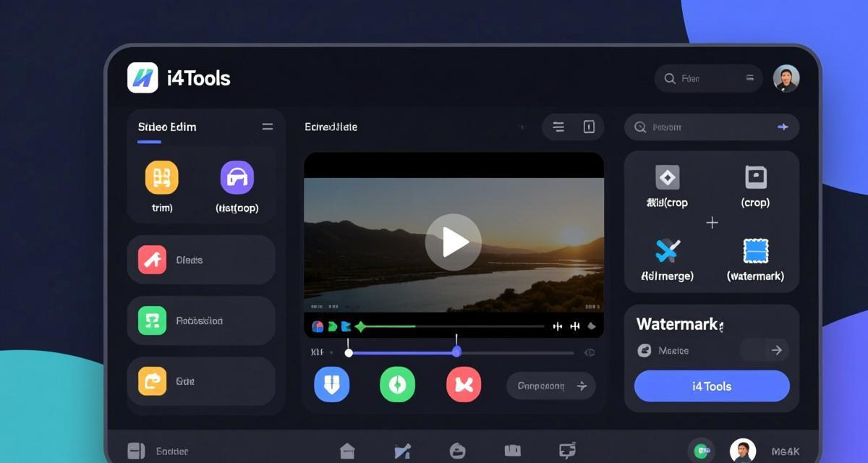Screen dimensions: 868x463
Task: Select the merge tool icon
Action: 666,251
